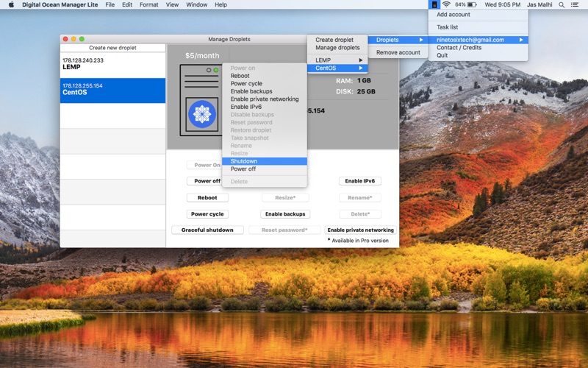Click the battery status icon
The image size is (588, 368).
(473, 4)
